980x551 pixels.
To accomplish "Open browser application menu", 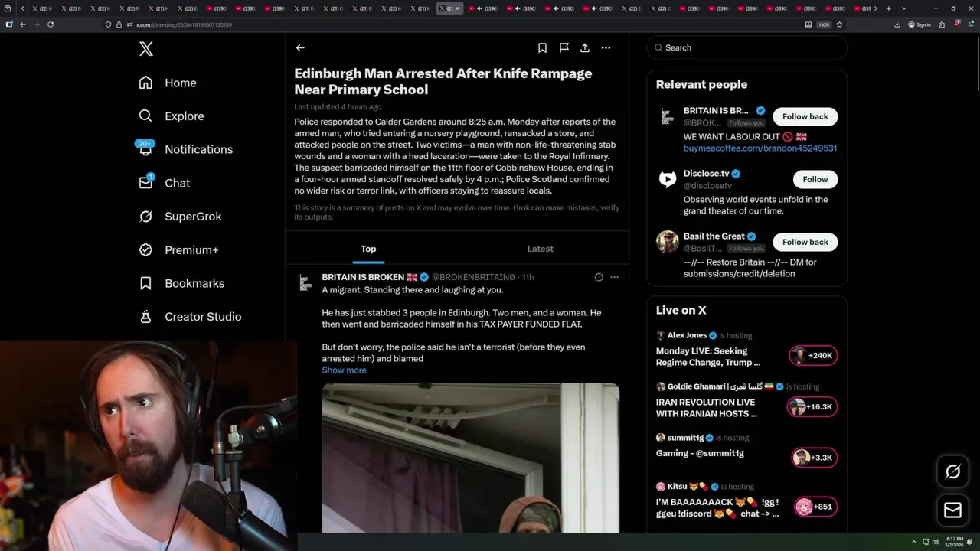I will (x=971, y=24).
